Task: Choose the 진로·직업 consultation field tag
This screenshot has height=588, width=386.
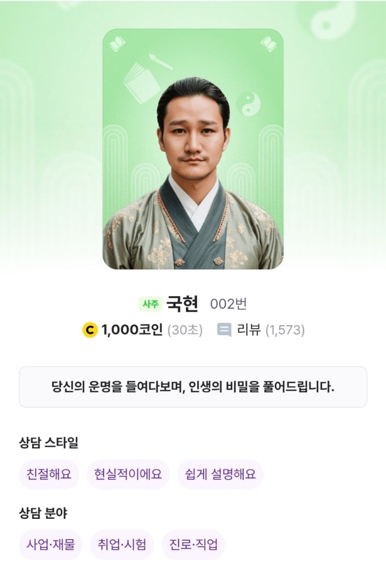Action: [x=193, y=544]
